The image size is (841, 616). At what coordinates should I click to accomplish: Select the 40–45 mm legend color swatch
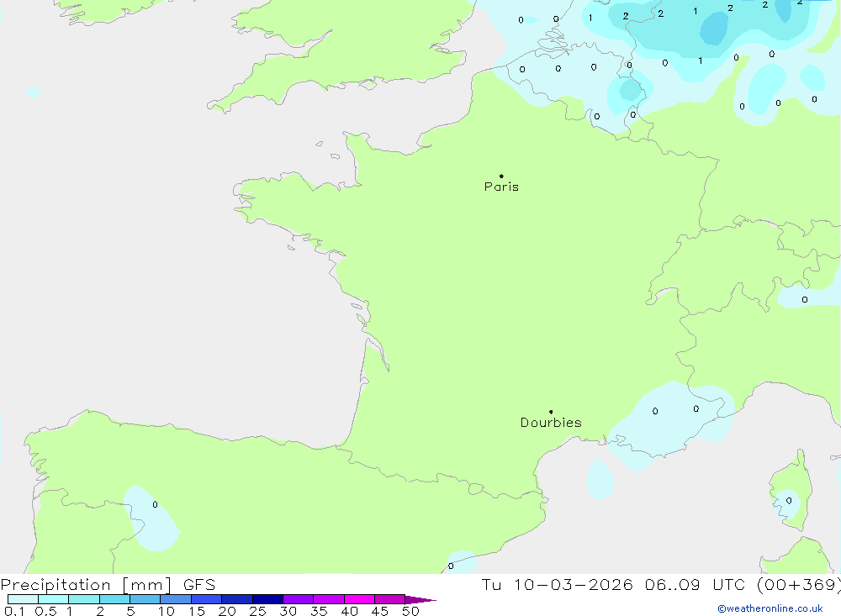click(359, 599)
